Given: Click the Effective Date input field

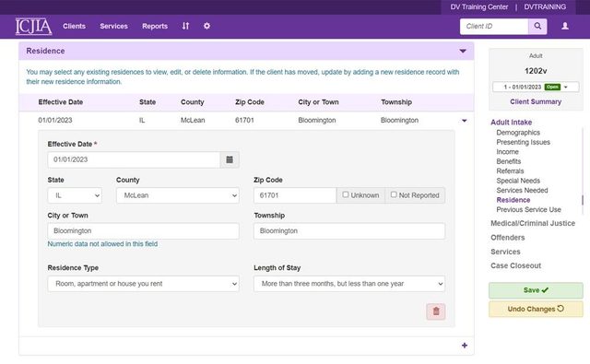Looking at the screenshot, I should pos(134,159).
